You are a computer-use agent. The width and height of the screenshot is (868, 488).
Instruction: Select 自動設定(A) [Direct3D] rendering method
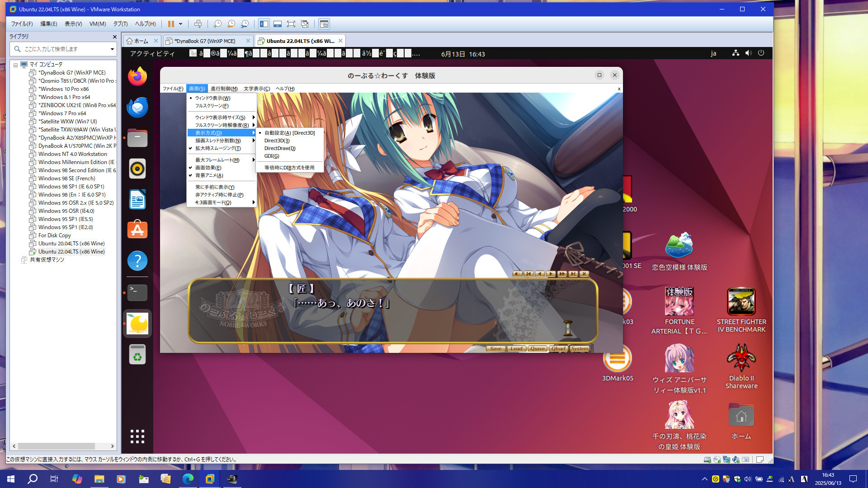(289, 133)
